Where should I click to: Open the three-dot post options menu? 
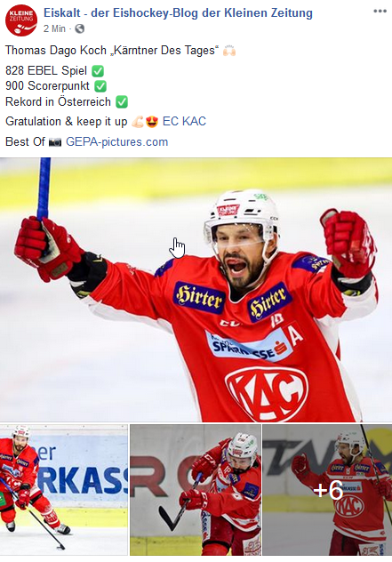pyautogui.click(x=380, y=11)
